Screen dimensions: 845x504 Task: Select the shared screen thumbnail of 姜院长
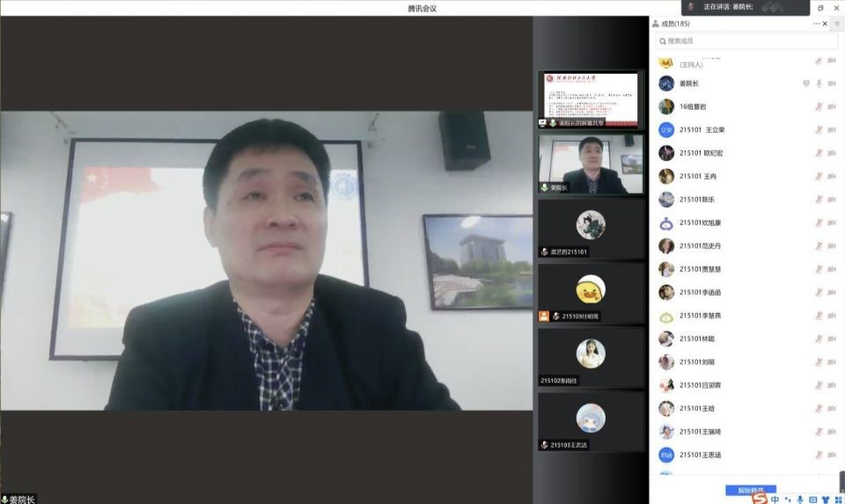tap(591, 99)
